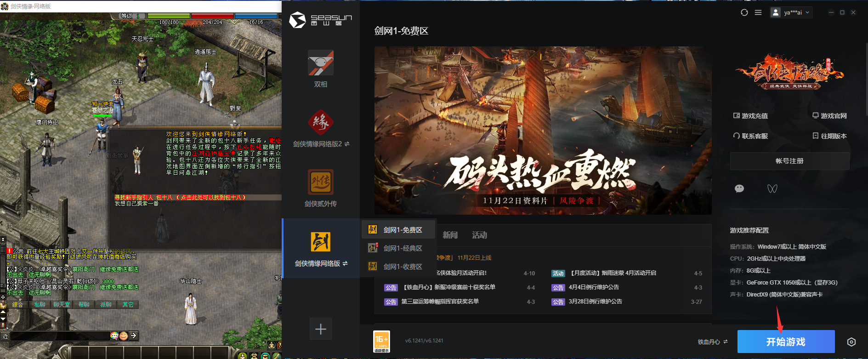Open the launcher hamburger menu
Image resolution: width=868 pixels, height=359 pixels.
(x=758, y=12)
